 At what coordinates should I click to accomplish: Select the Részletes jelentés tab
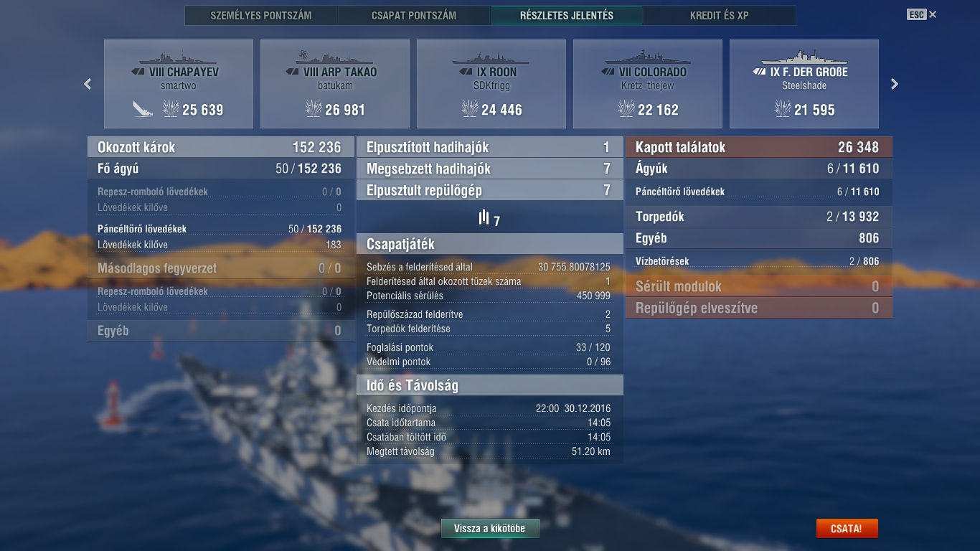tap(567, 15)
